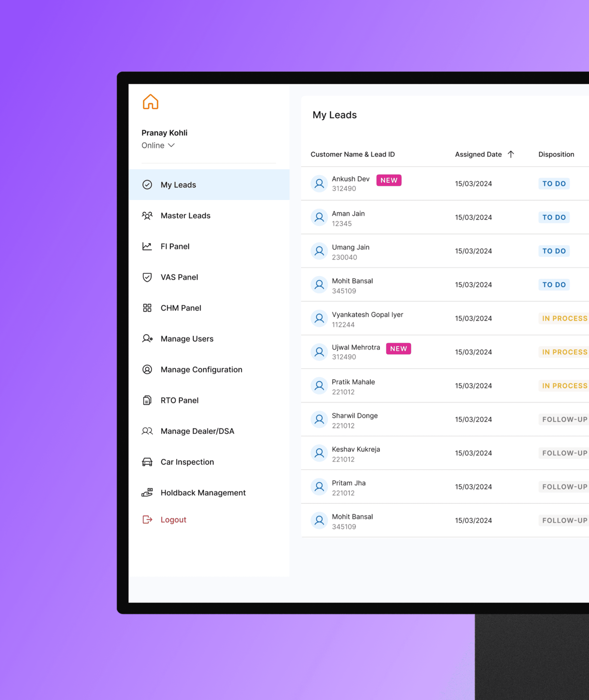Open Manage Configuration menu item
The width and height of the screenshot is (589, 700).
pyautogui.click(x=201, y=369)
